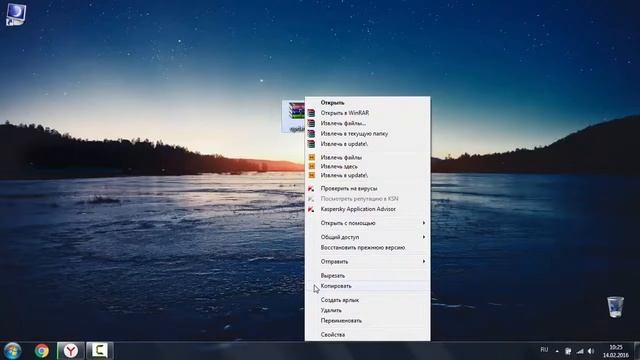
Task: Choose Извлечь здесь
Action: [367, 166]
